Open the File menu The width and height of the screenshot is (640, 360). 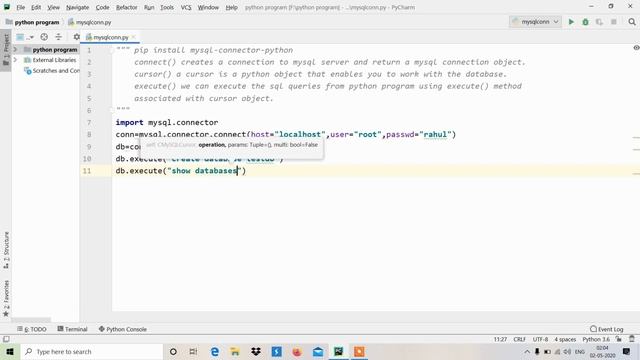click(20, 7)
